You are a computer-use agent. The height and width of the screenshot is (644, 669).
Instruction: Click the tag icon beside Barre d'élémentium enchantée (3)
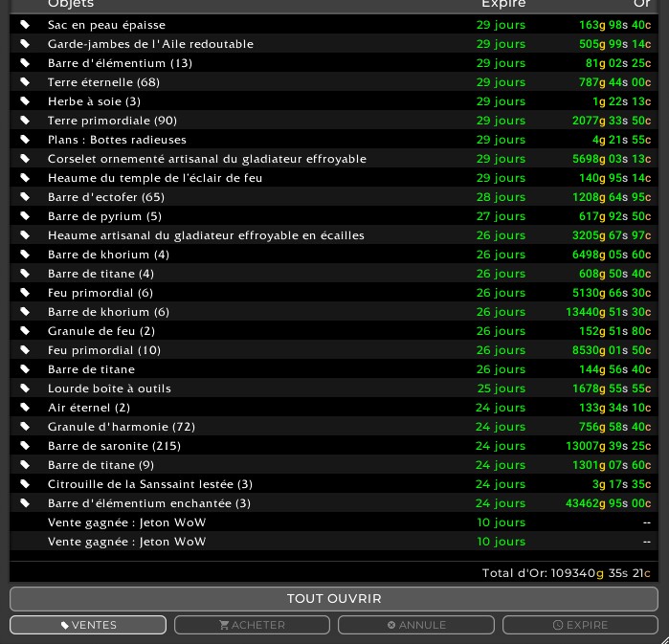click(25, 503)
